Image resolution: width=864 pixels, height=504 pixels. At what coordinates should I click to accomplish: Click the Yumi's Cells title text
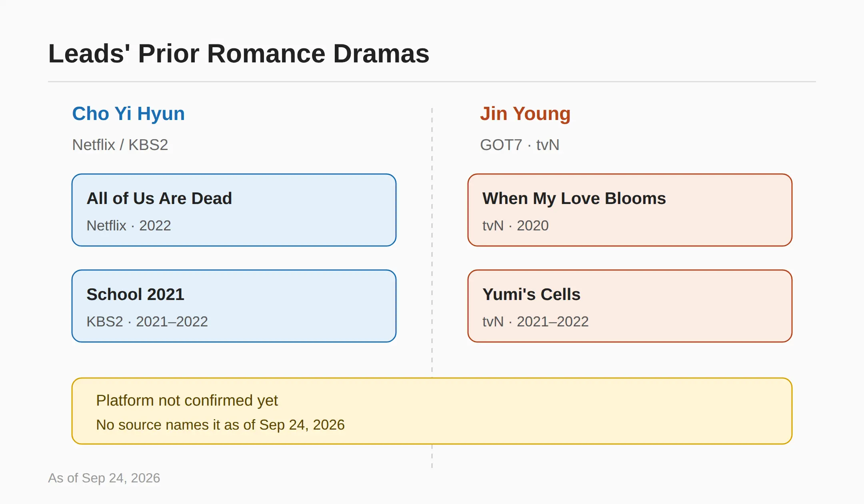click(x=531, y=294)
